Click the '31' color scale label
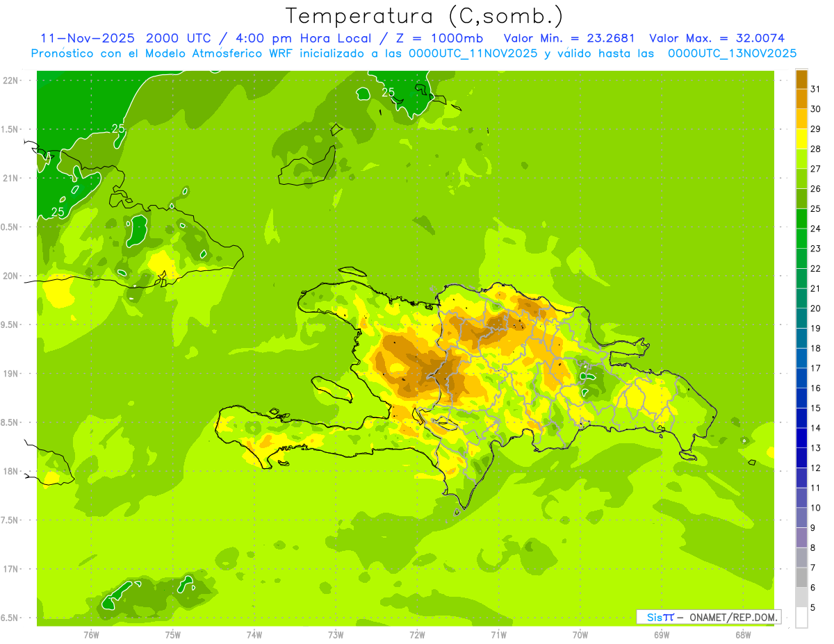834x644 pixels. [x=815, y=89]
